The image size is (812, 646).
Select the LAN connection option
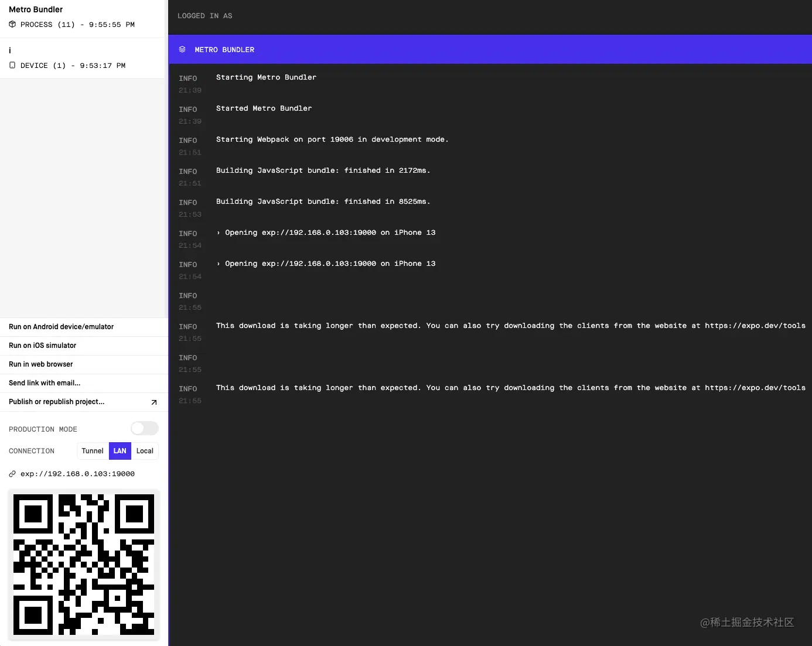(x=120, y=451)
